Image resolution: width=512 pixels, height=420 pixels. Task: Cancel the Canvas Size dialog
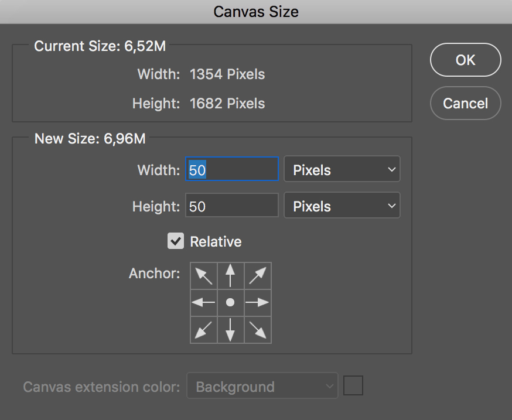465,103
